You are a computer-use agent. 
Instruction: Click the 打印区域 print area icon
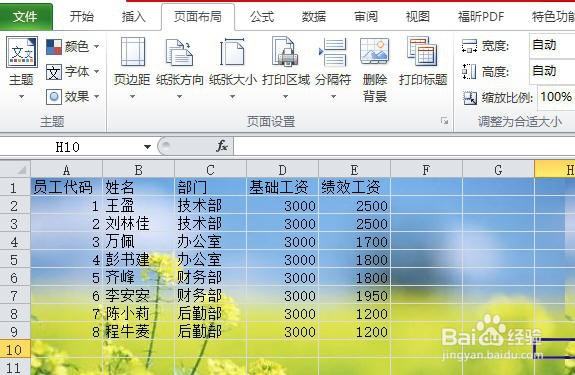(285, 52)
